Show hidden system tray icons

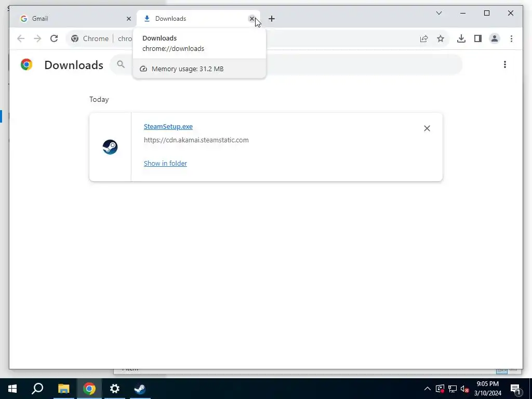point(428,389)
